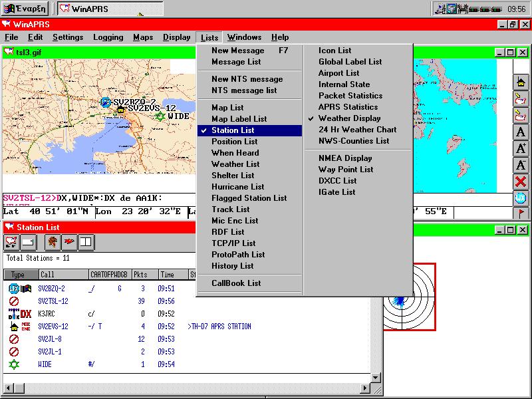
Task: Click the Windows Start button labeled Έναρξη
Action: [x=25, y=9]
